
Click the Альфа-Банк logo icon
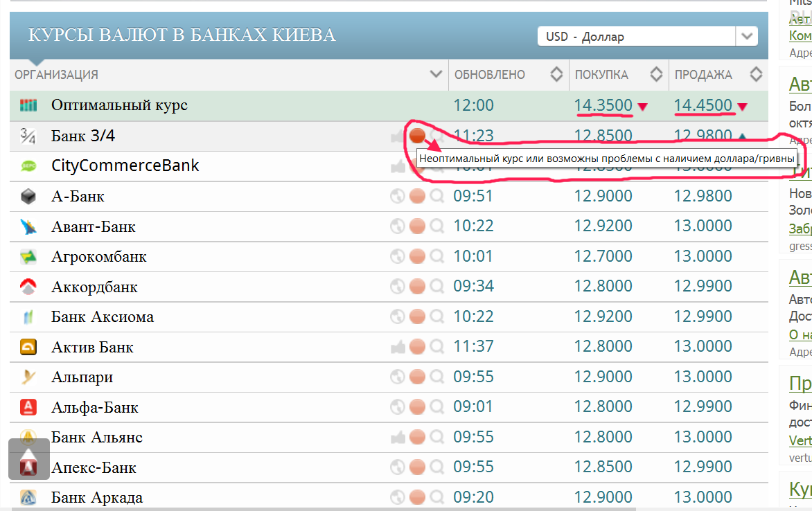tap(28, 407)
